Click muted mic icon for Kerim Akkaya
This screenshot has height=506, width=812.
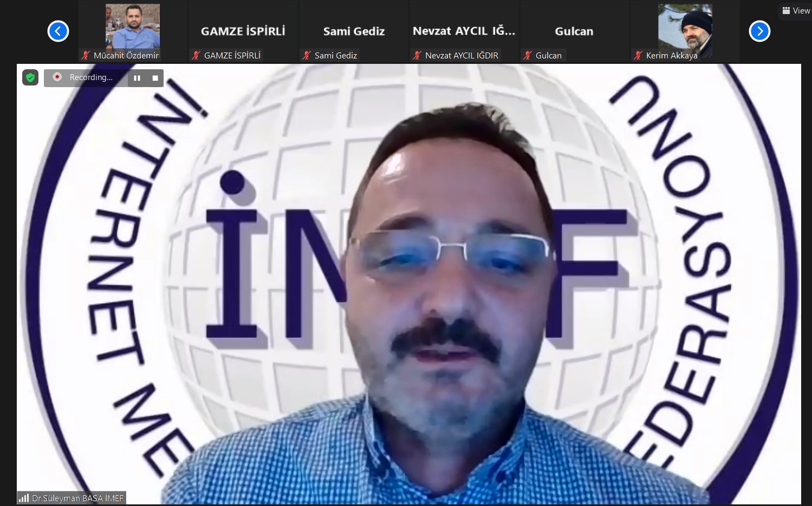(x=638, y=55)
